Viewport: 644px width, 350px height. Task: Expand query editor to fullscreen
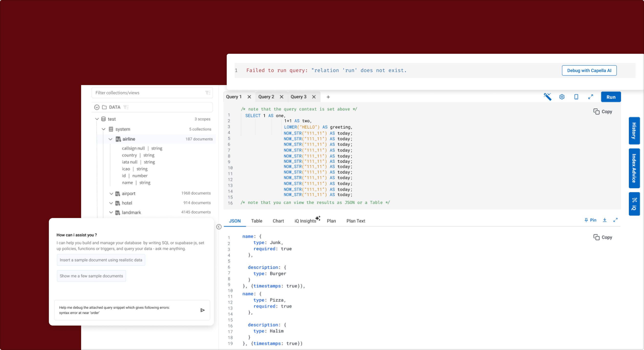(590, 97)
